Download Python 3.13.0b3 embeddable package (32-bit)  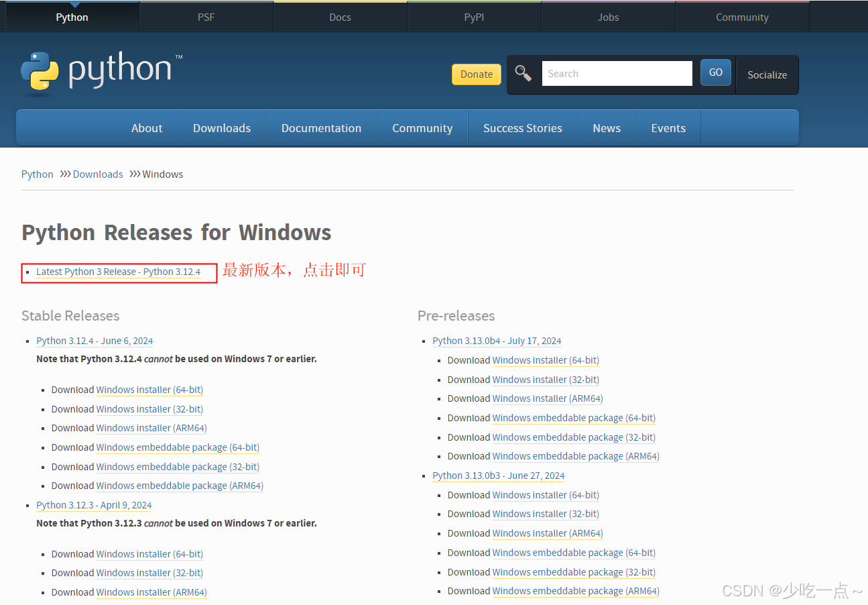tap(574, 572)
